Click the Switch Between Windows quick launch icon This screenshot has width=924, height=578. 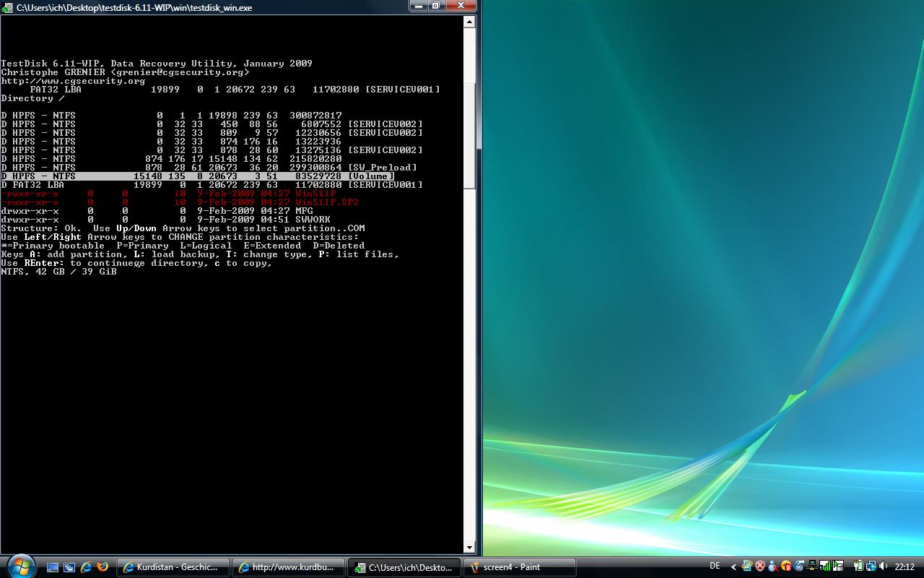click(x=69, y=567)
